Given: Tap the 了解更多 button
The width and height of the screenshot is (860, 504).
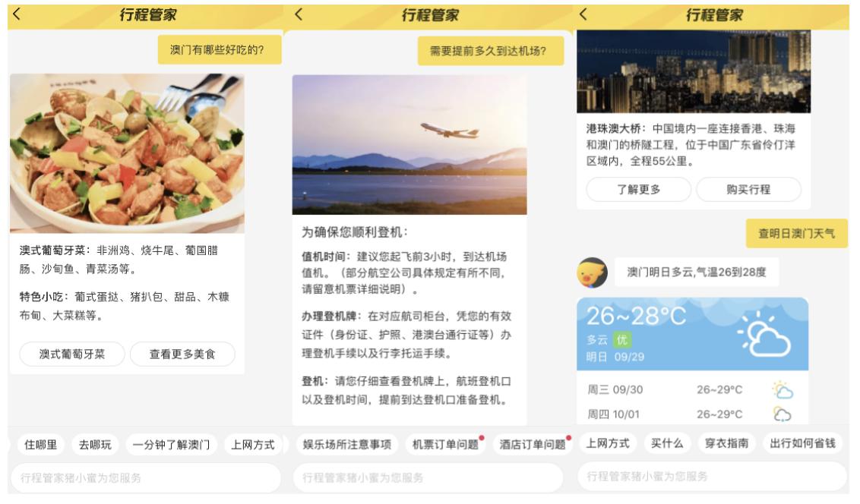Looking at the screenshot, I should pos(638,190).
